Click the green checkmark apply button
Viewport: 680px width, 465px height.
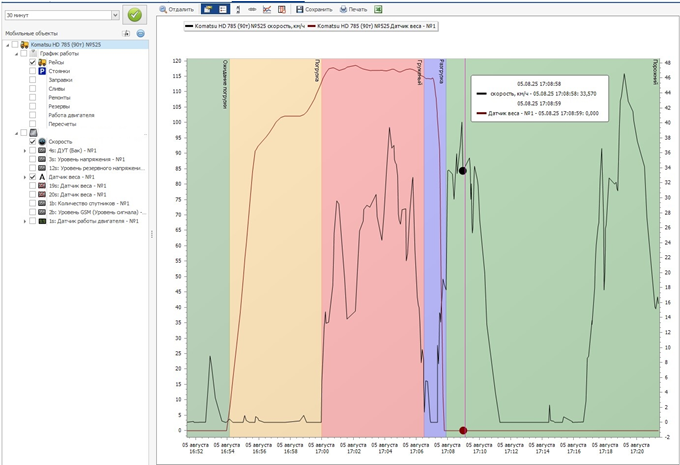135,15
